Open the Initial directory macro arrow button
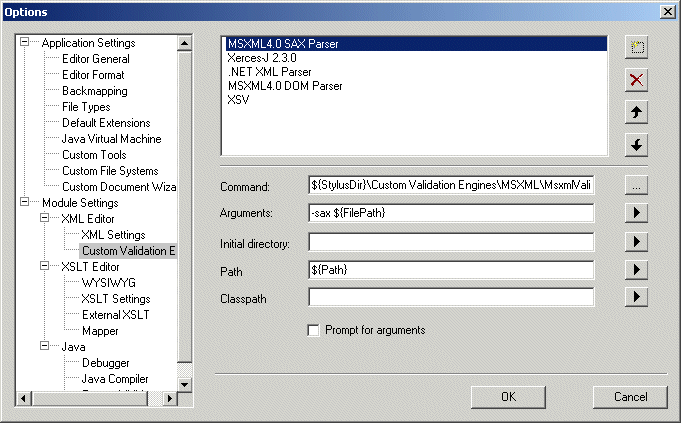The height and width of the screenshot is (423, 681). [636, 241]
